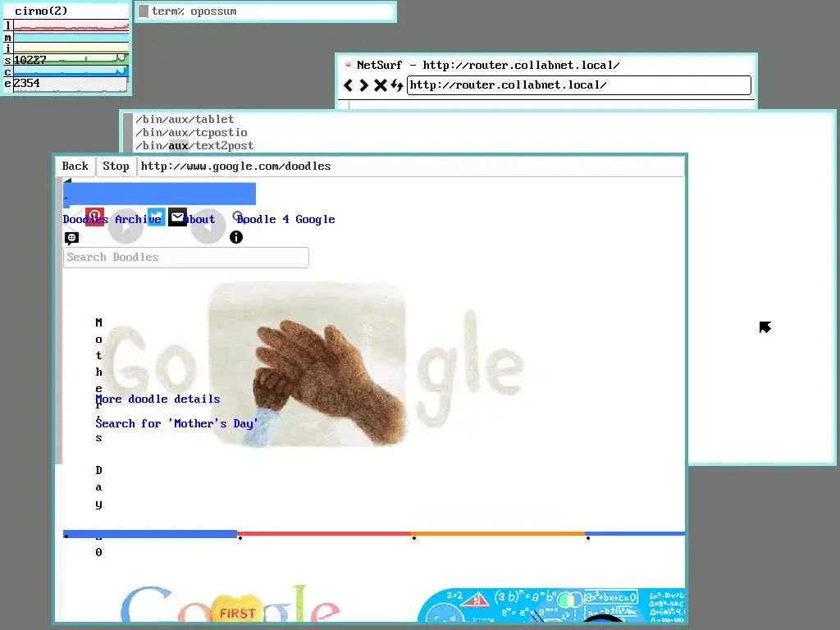Click the black info circle icon
Viewport: 840px width, 630px height.
236,237
